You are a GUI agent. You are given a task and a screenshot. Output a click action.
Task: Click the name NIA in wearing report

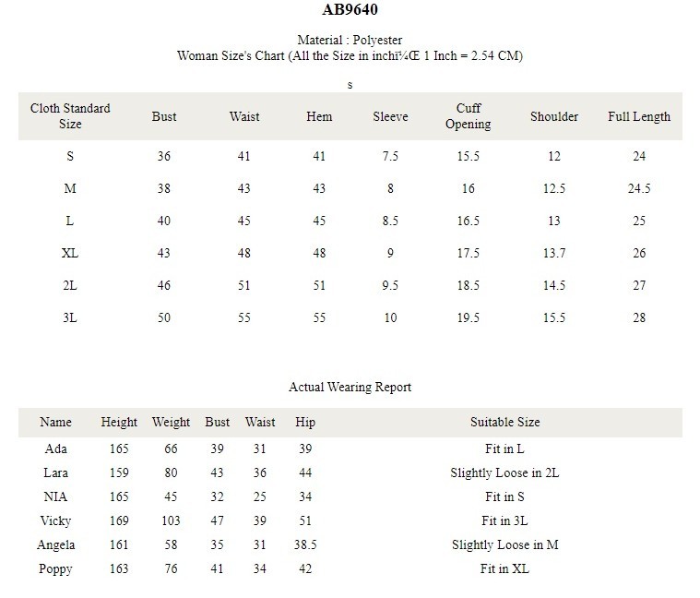[x=56, y=496]
